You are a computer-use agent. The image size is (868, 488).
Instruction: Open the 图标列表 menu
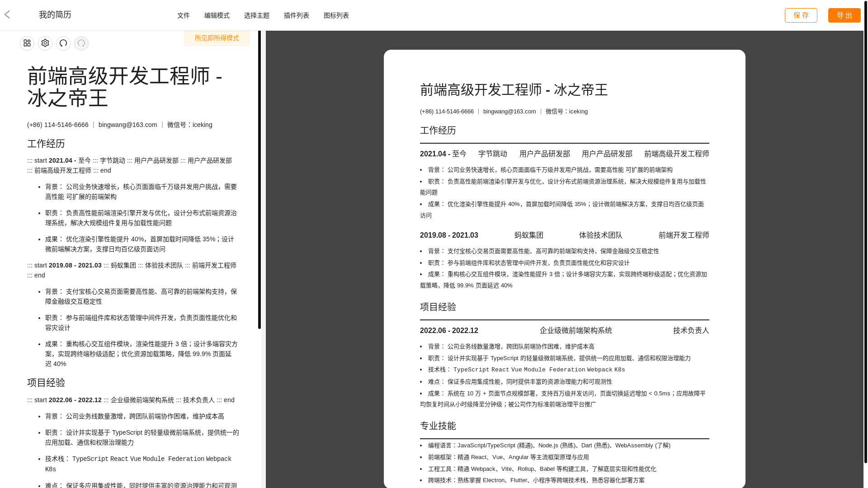pos(336,15)
